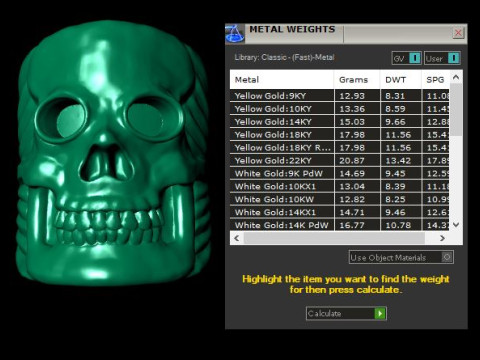Viewport: 480px width, 360px height.
Task: Click the 12.93 grams value
Action: [352, 96]
